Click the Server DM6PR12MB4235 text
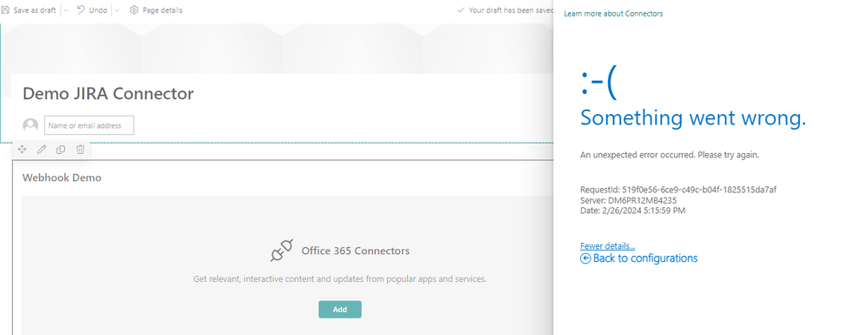The height and width of the screenshot is (335, 868). 628,200
